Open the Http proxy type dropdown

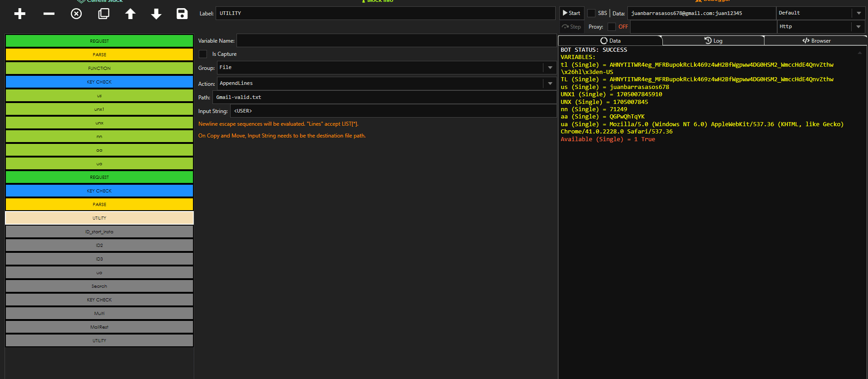point(858,27)
